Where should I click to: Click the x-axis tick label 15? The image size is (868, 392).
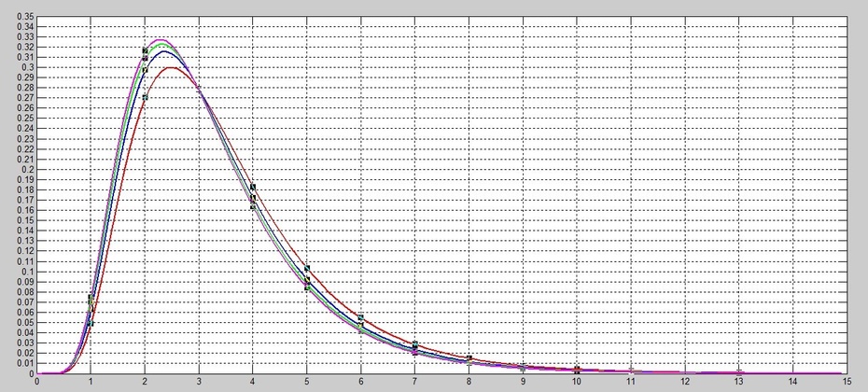click(847, 382)
